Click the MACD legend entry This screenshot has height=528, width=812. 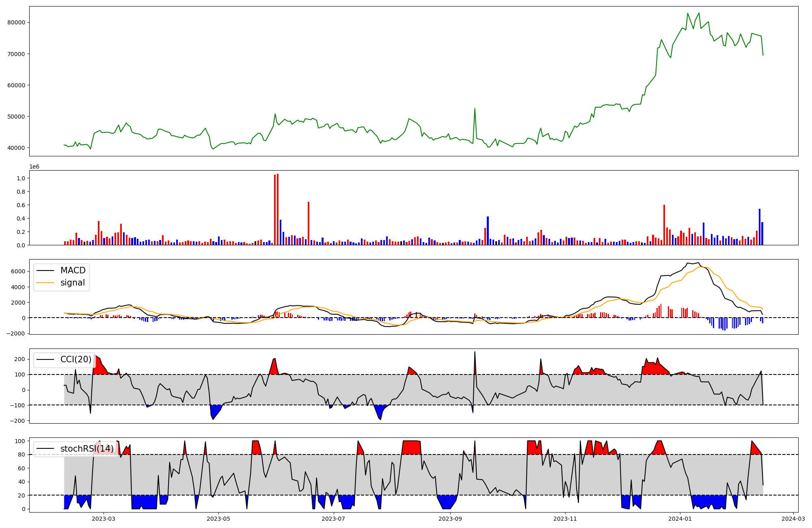click(73, 270)
